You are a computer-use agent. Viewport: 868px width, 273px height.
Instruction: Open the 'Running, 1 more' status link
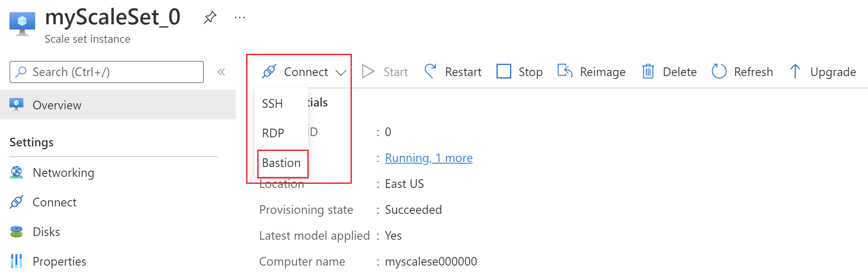click(429, 158)
